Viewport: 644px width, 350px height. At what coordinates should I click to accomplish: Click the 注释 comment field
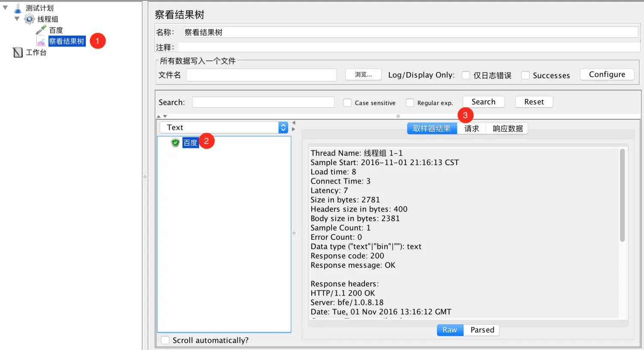(409, 47)
